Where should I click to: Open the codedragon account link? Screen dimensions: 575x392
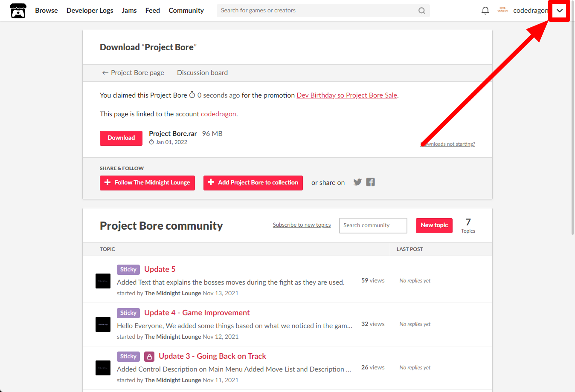(218, 114)
